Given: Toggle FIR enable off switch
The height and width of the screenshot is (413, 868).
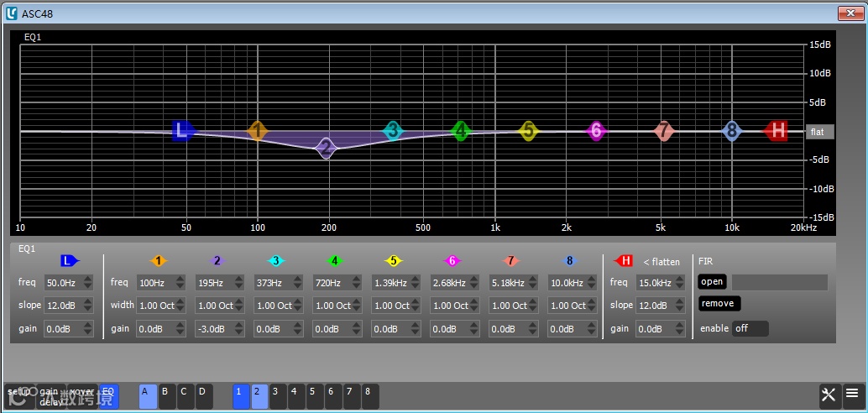Looking at the screenshot, I should pos(750,328).
